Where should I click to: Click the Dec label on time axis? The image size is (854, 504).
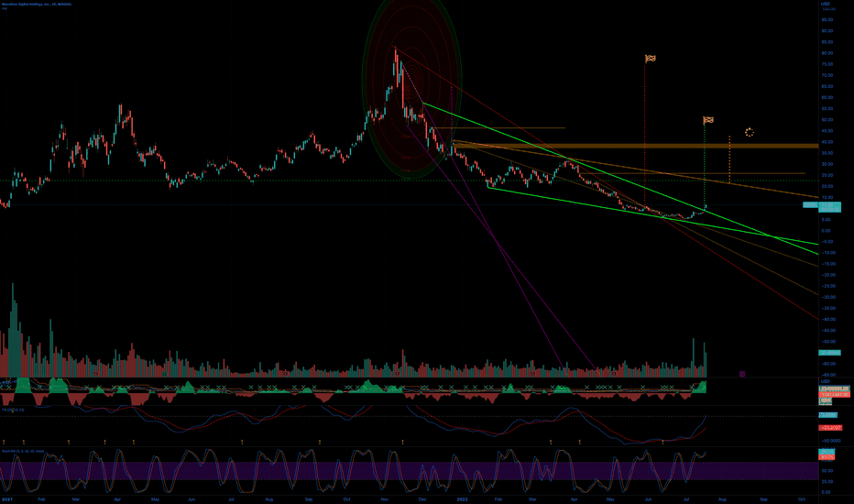click(422, 499)
